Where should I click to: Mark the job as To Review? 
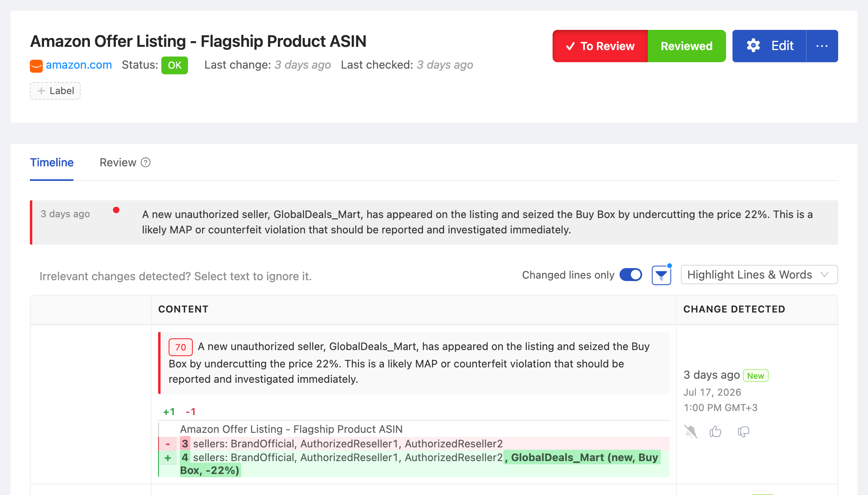[x=600, y=46]
